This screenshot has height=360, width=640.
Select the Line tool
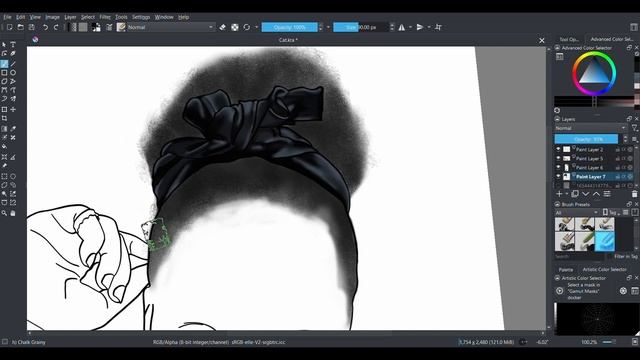(x=13, y=64)
